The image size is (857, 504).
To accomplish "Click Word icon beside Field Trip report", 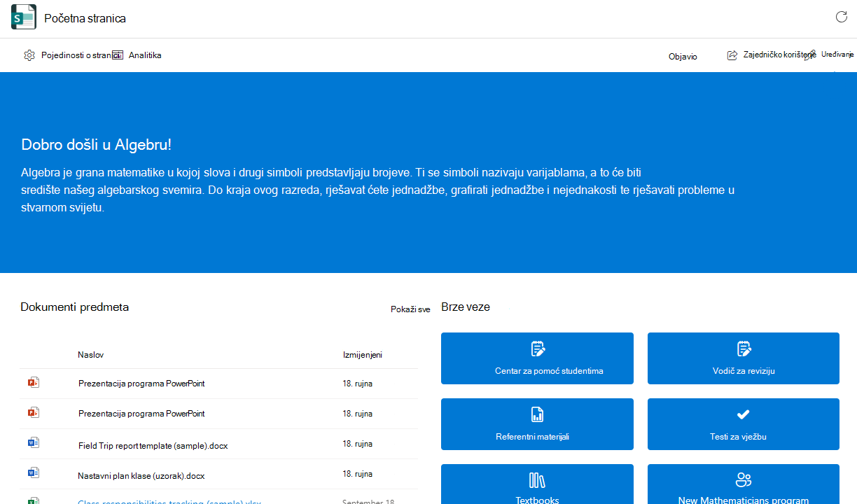I will 33,443.
